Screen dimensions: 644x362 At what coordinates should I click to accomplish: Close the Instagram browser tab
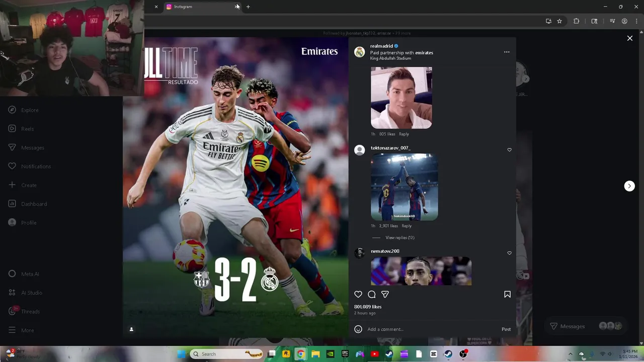[x=236, y=7]
